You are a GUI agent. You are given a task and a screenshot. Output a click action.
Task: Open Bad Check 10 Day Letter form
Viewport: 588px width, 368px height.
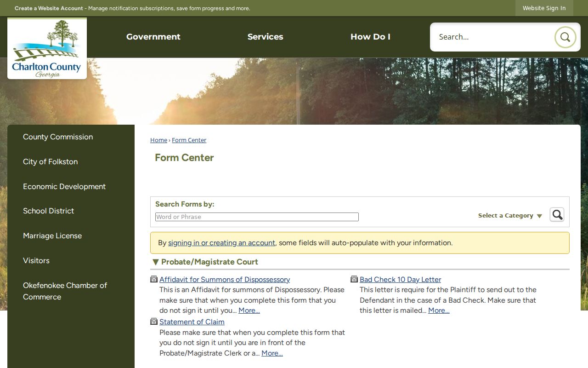[400, 279]
